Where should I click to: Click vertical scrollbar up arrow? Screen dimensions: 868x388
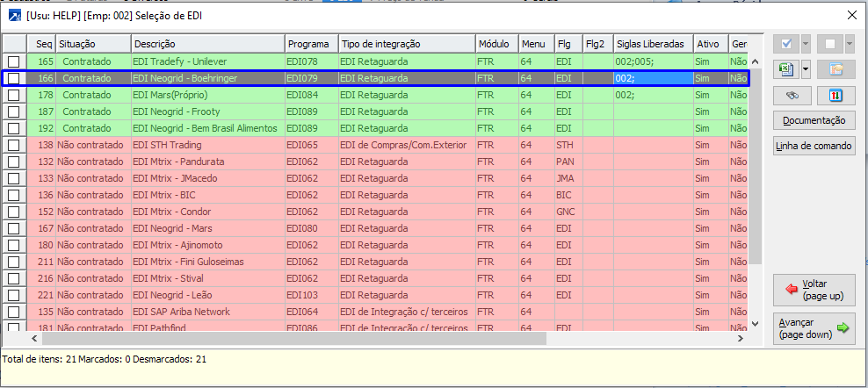coord(756,61)
